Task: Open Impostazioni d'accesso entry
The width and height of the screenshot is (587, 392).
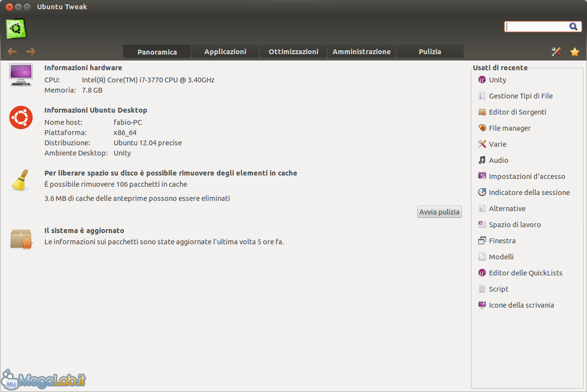Action: 527,176
